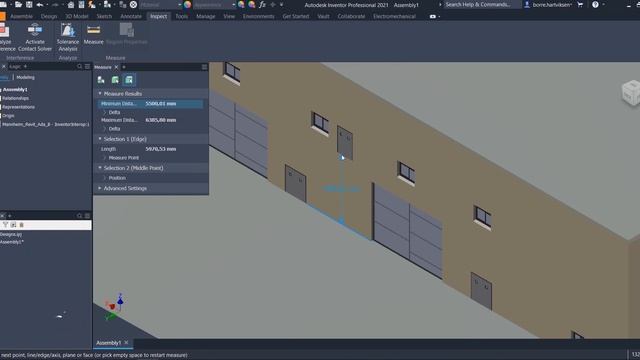Viewport: 640px width, 360px height.
Task: Activate Contact Solver tool
Action: pyautogui.click(x=35, y=38)
